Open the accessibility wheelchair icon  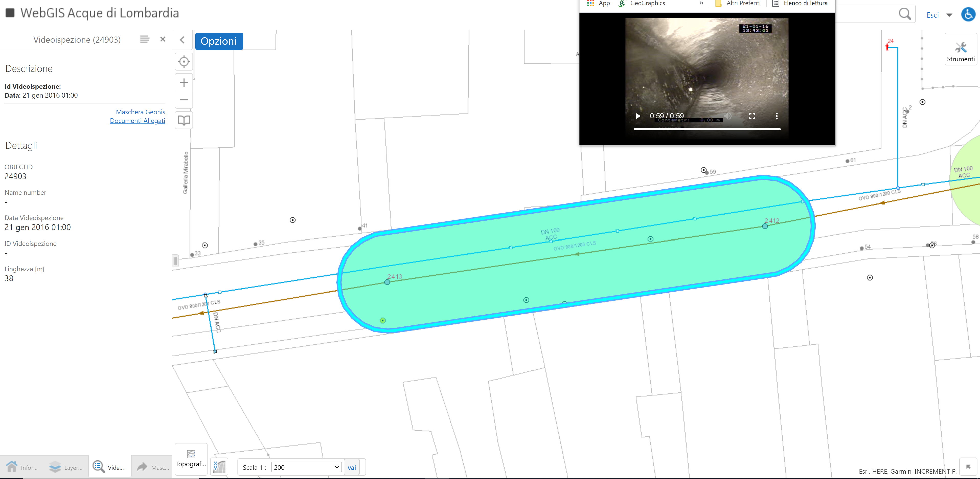click(x=968, y=15)
